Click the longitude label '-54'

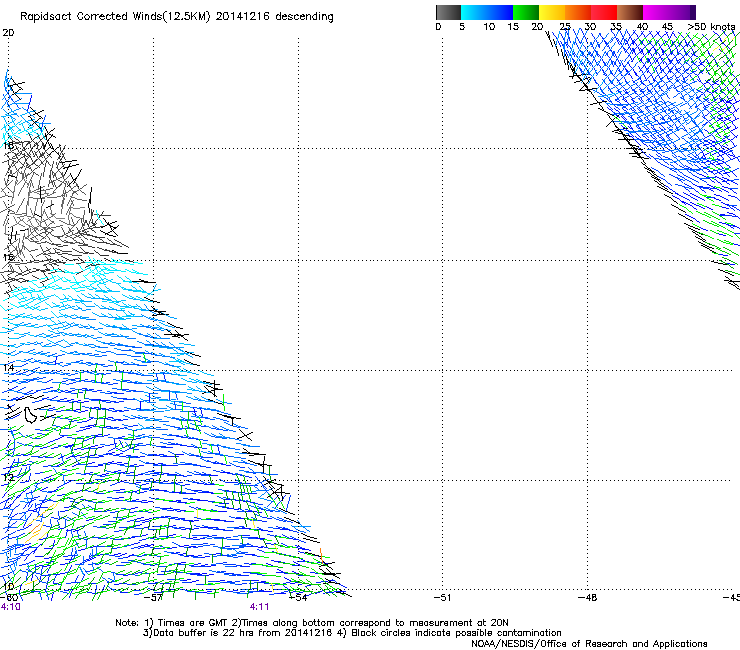298,598
